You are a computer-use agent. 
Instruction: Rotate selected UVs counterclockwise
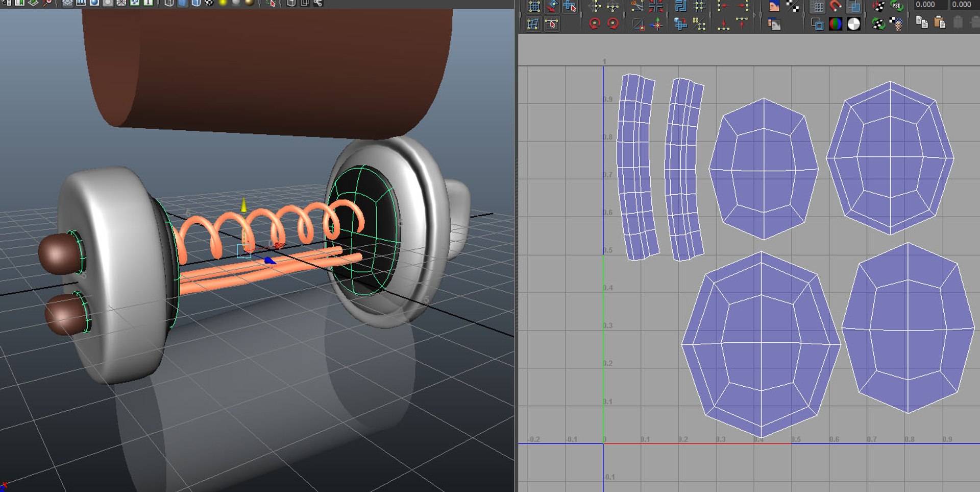click(595, 24)
